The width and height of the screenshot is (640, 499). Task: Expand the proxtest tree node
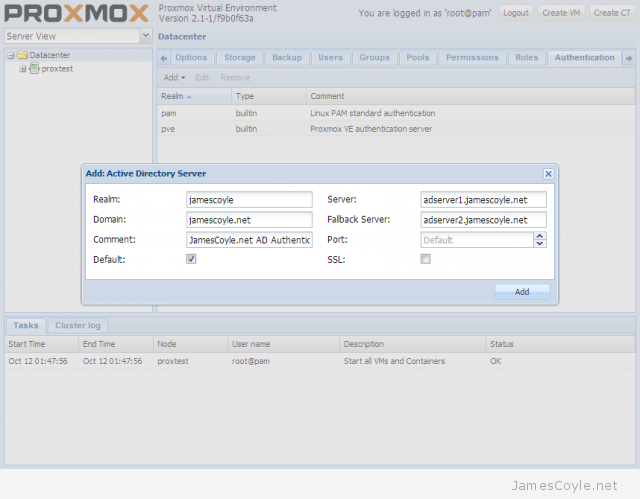tap(23, 69)
